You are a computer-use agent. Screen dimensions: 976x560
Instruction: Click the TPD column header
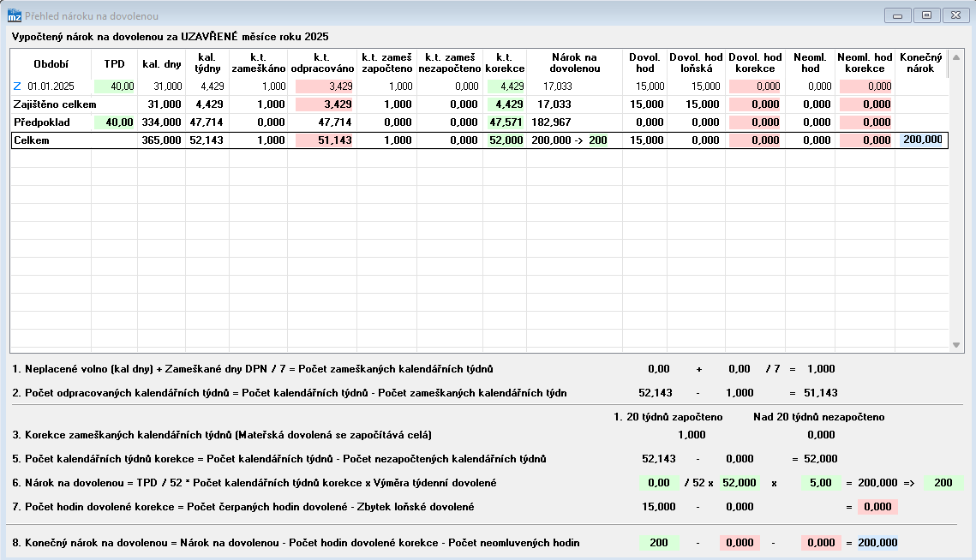pyautogui.click(x=114, y=63)
